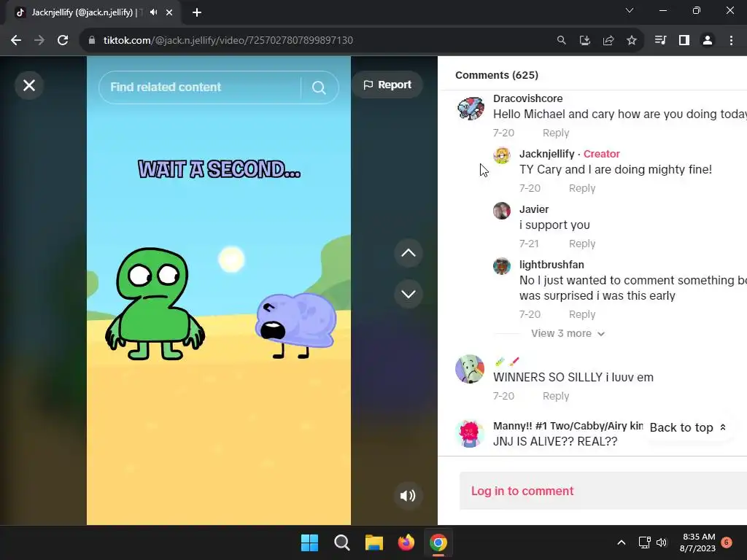
Task: Toggle the Chrome side panel
Action: click(x=684, y=41)
